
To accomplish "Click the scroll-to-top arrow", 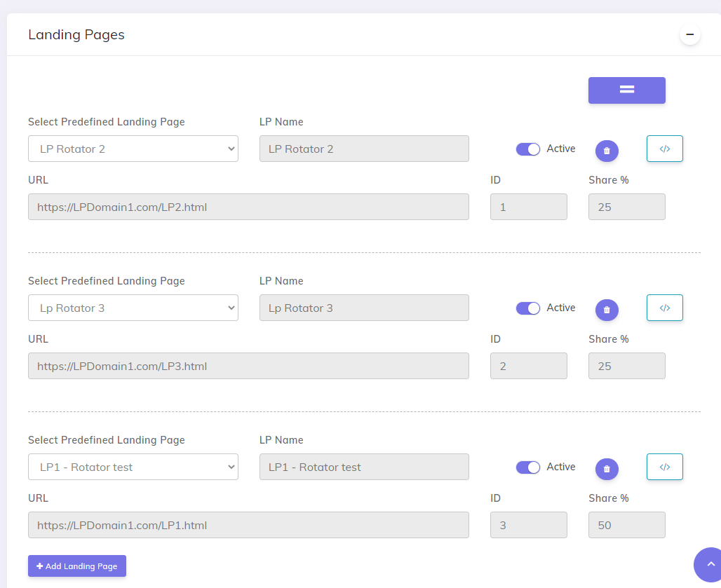I will (x=710, y=565).
